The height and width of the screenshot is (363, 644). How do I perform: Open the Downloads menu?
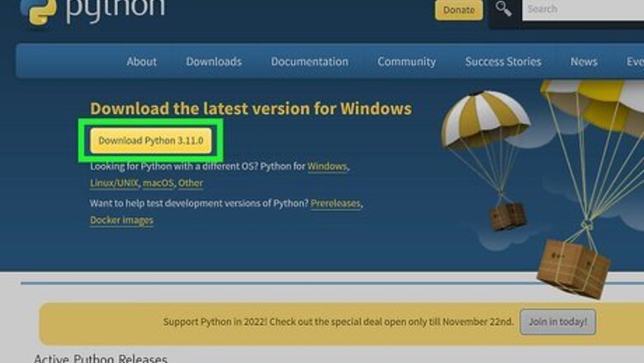(x=214, y=62)
